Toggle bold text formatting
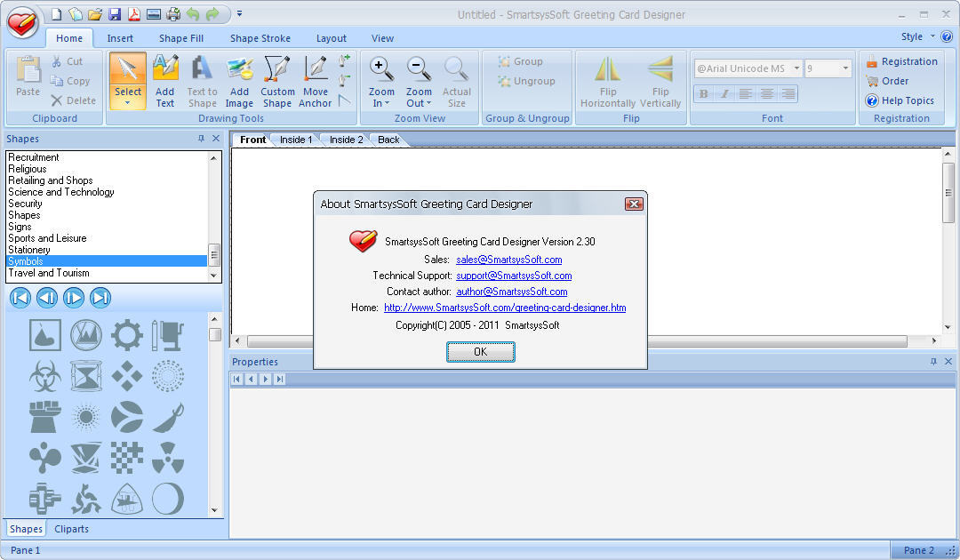This screenshot has height=560, width=960. [x=703, y=93]
